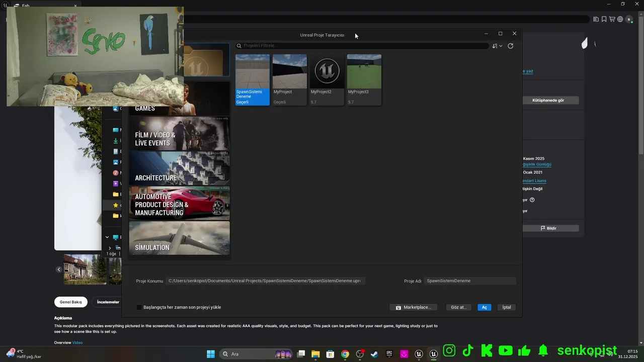Open Steam from the taskbar
The width and height of the screenshot is (644, 362).
[374, 354]
